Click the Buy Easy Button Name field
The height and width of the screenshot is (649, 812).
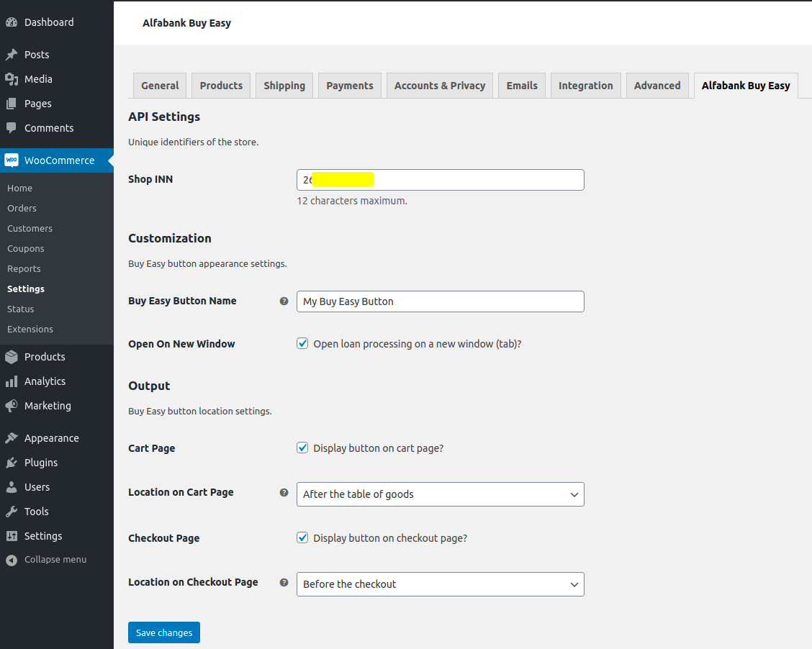pos(440,301)
